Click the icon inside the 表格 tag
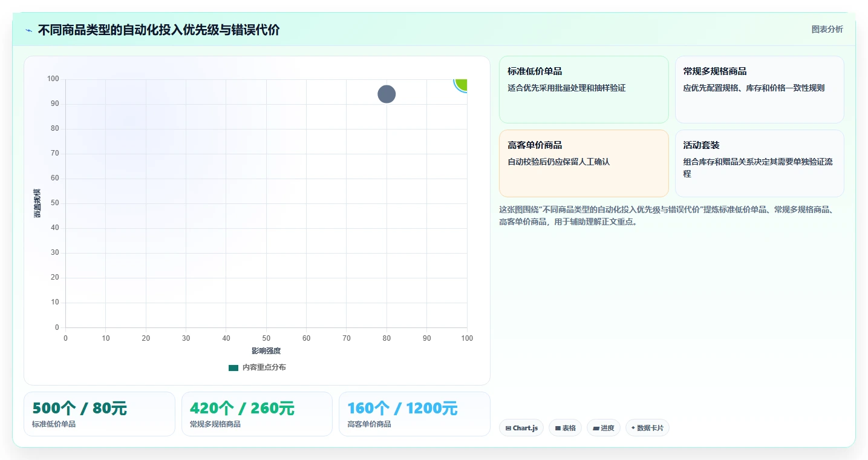868x460 pixels. pos(558,428)
